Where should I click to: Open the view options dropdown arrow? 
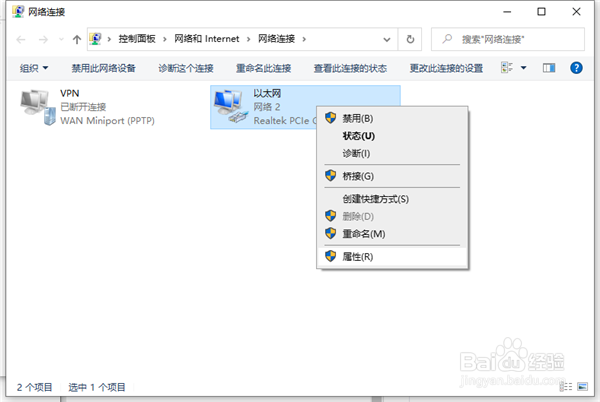coord(523,68)
